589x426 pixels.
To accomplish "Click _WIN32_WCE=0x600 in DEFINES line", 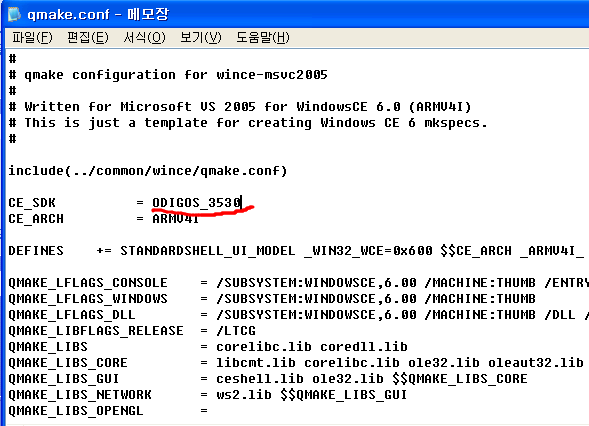I will pyautogui.click(x=368, y=251).
